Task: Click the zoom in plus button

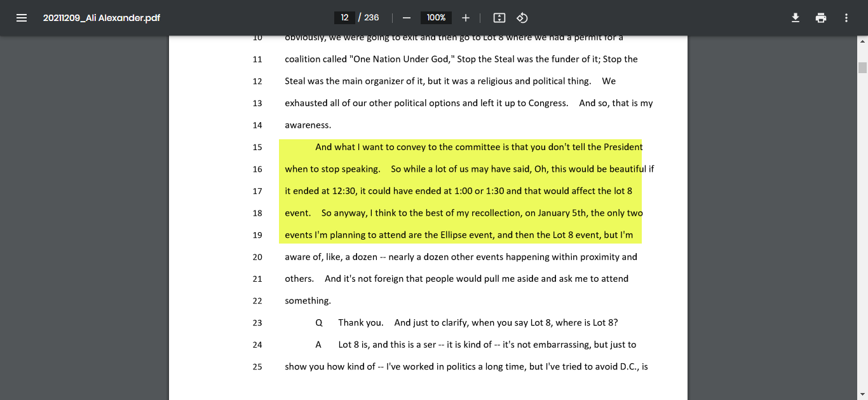Action: [466, 18]
